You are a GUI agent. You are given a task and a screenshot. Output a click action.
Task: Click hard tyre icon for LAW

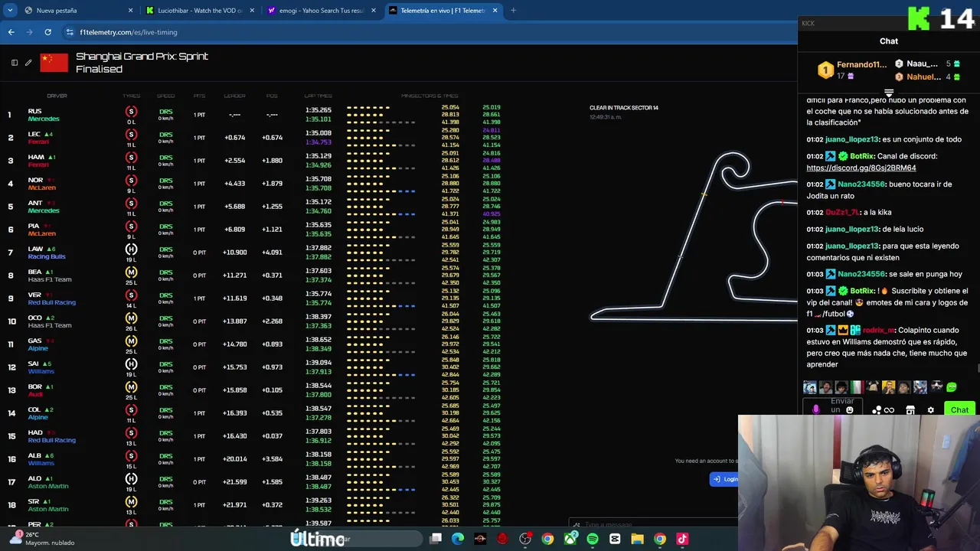[131, 250]
